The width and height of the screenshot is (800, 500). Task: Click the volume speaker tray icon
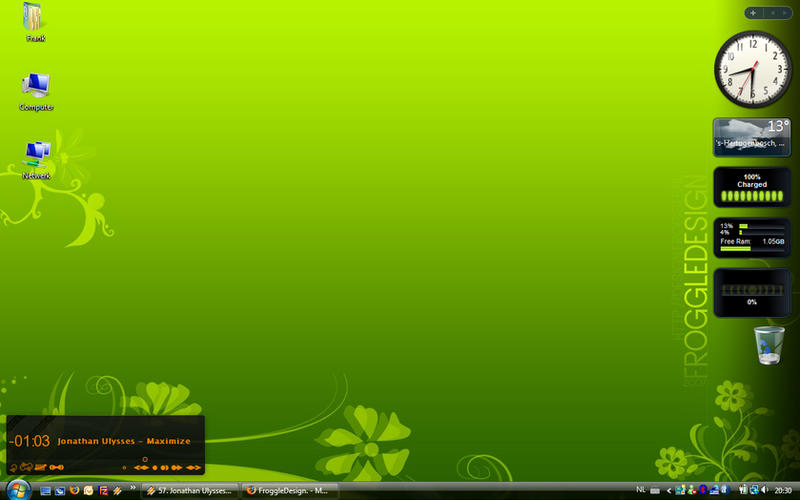click(x=764, y=490)
